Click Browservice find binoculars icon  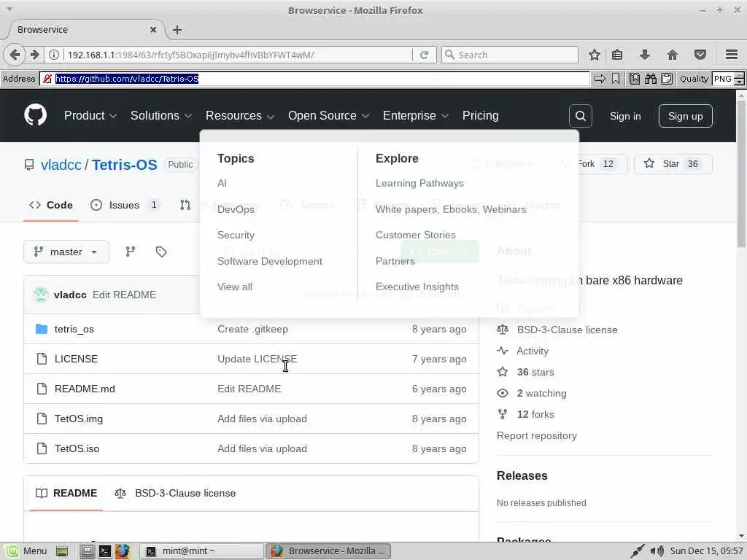coord(651,79)
